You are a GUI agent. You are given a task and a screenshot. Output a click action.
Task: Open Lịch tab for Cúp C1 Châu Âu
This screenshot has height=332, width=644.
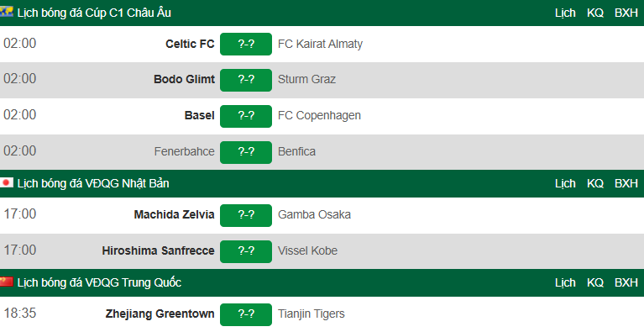click(565, 13)
